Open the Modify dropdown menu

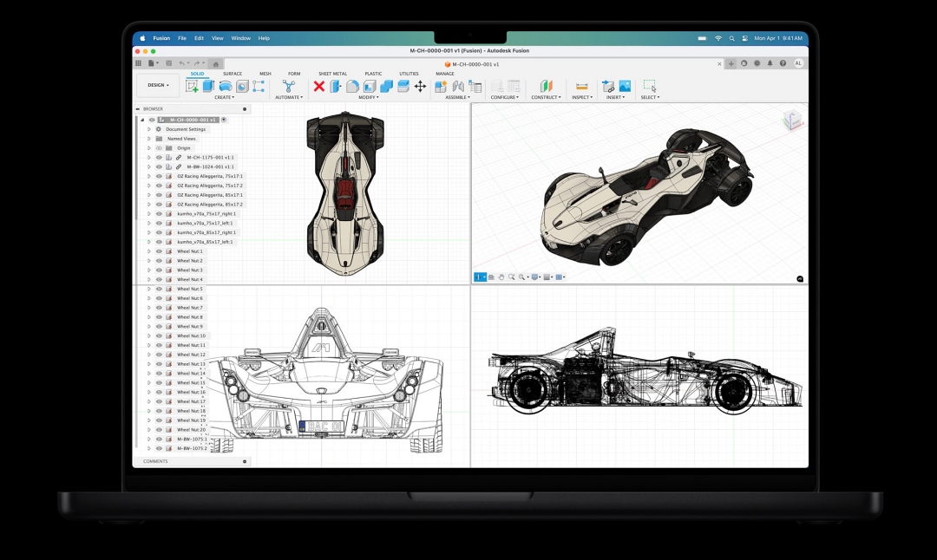369,97
